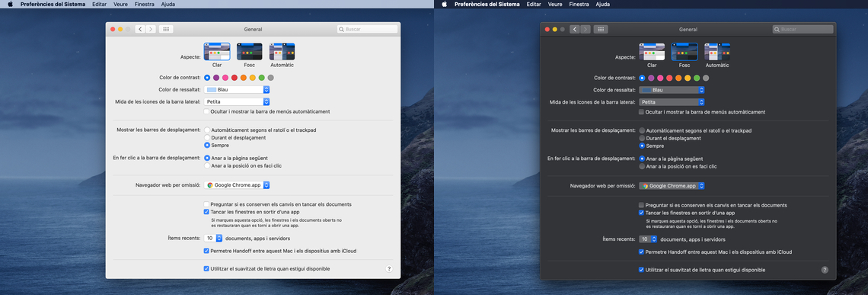Pick green contrast color in light window

point(262,78)
